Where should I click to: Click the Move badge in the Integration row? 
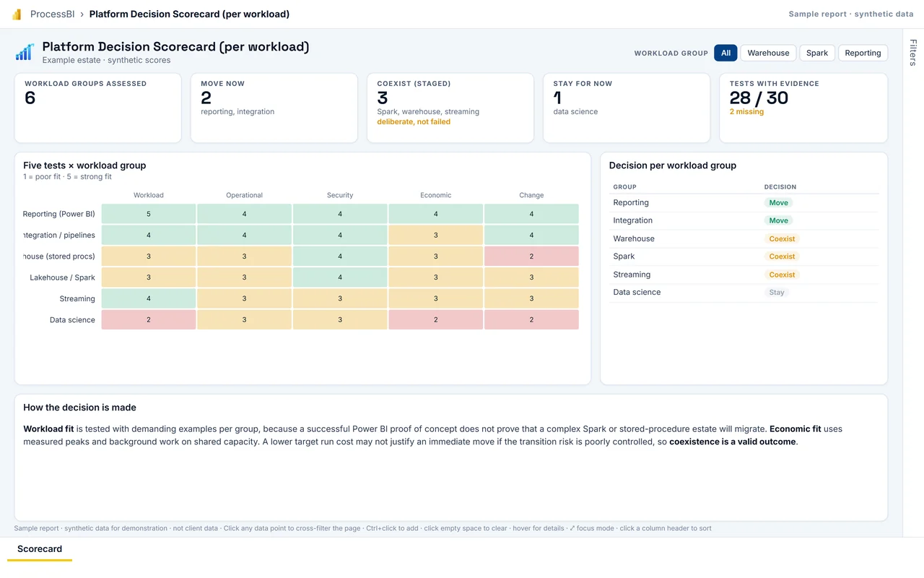(x=778, y=220)
